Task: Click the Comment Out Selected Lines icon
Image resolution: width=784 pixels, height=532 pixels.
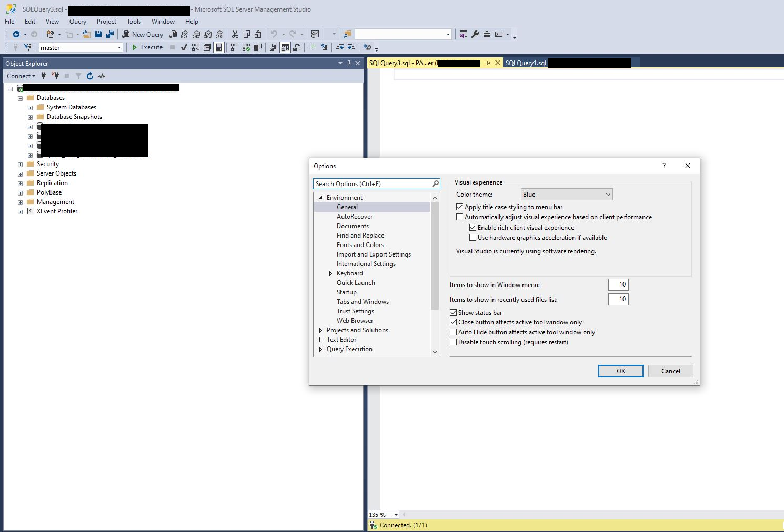Action: [313, 47]
